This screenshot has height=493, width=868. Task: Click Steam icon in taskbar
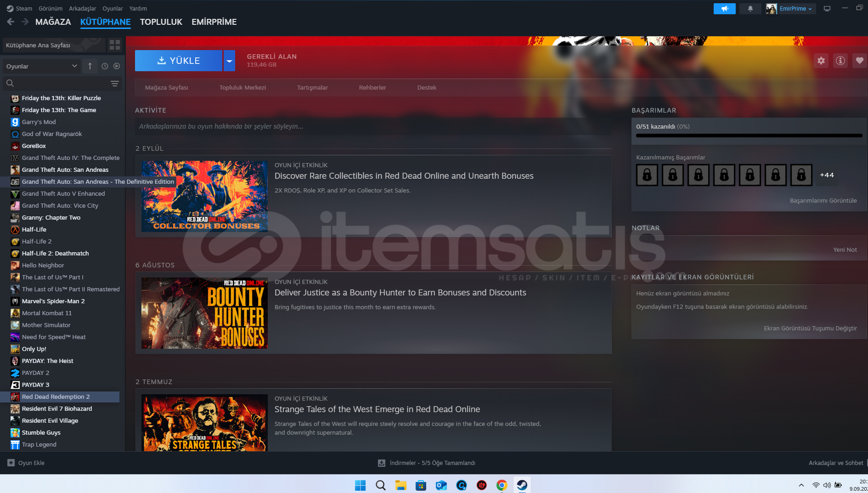point(522,485)
